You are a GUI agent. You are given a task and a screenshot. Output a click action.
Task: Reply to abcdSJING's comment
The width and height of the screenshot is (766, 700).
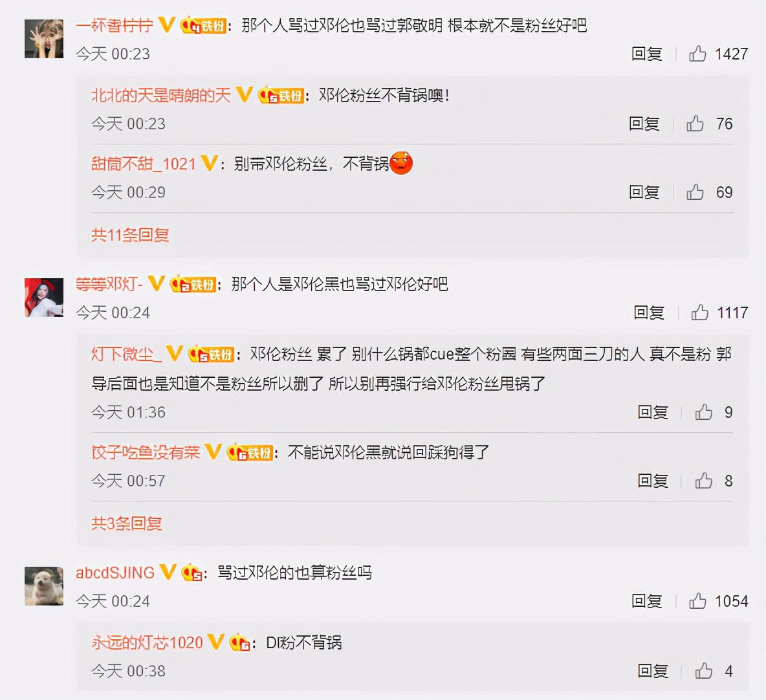pos(646,601)
